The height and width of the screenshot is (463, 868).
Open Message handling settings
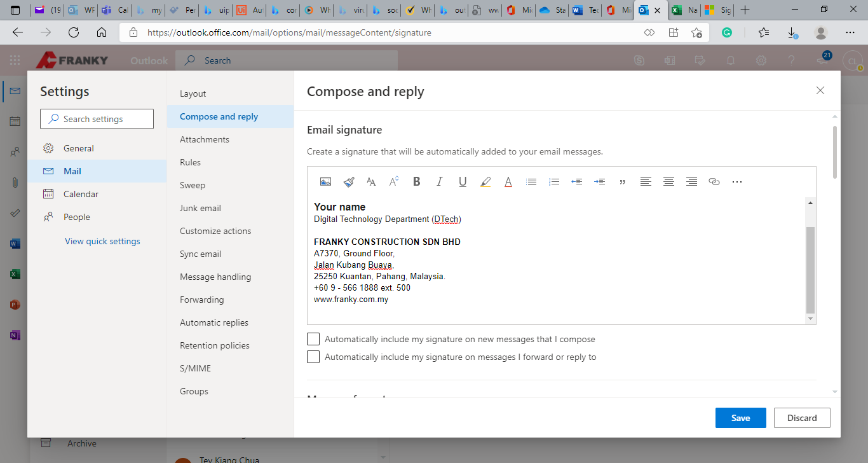pos(230,277)
